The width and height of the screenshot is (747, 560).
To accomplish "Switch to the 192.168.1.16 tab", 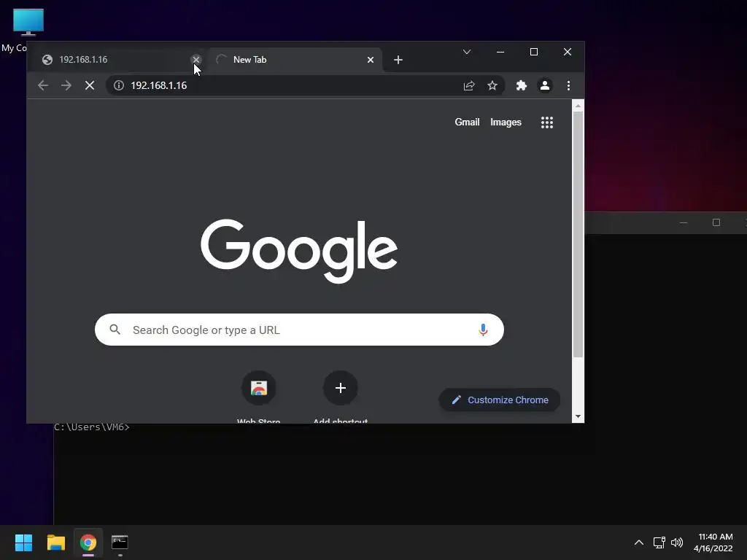I will (119, 60).
